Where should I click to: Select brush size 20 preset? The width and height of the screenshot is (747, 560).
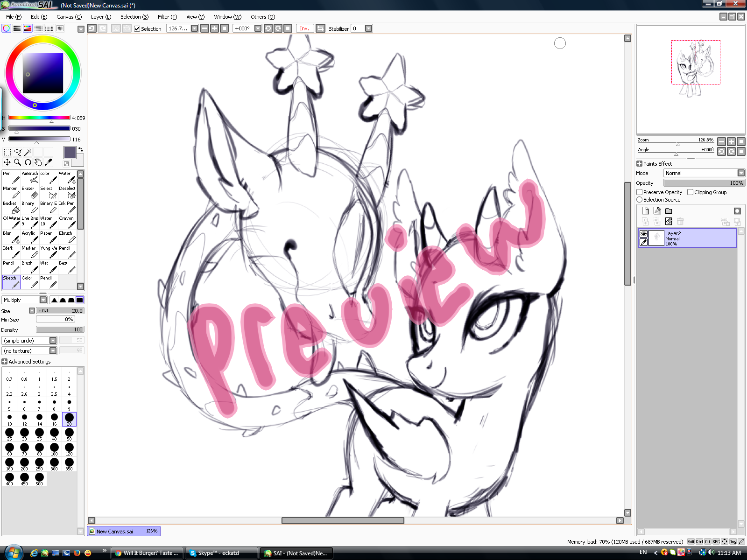69,419
